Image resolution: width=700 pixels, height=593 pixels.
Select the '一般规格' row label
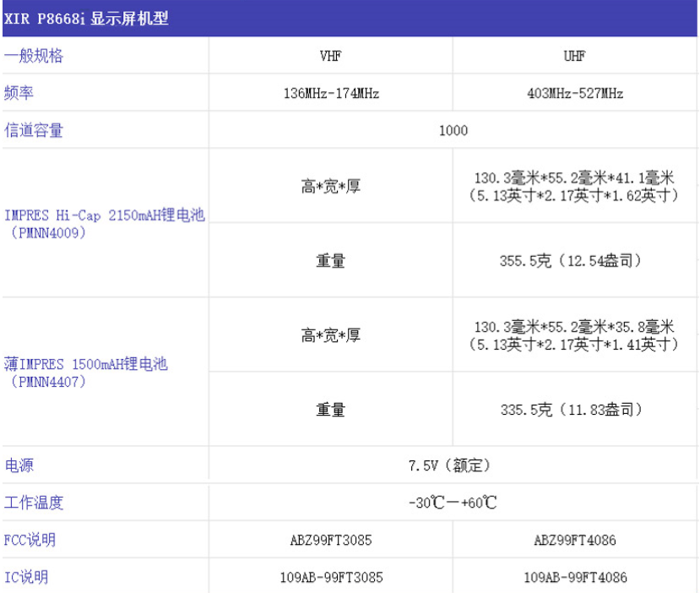(x=34, y=56)
